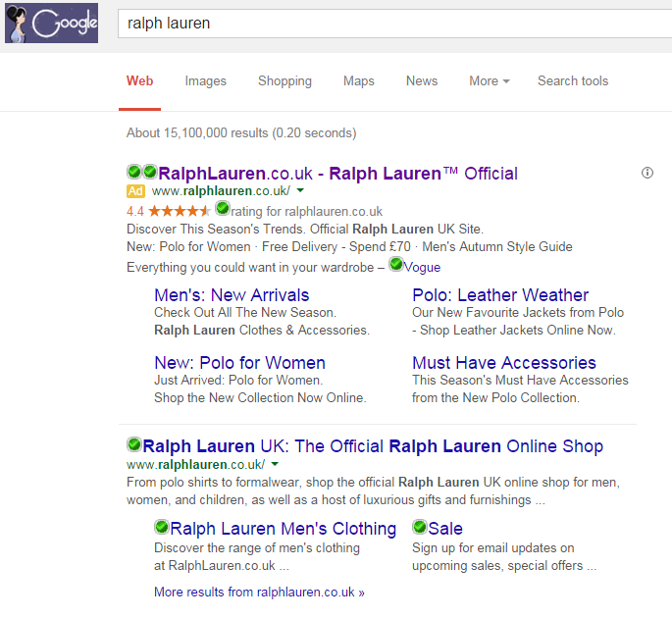The height and width of the screenshot is (619, 672).
Task: Open Search tools
Action: tap(573, 81)
